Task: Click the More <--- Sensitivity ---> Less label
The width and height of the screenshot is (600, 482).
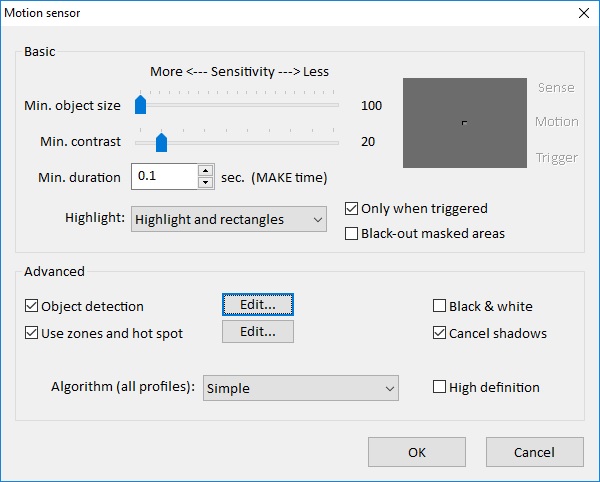Action: coord(239,72)
